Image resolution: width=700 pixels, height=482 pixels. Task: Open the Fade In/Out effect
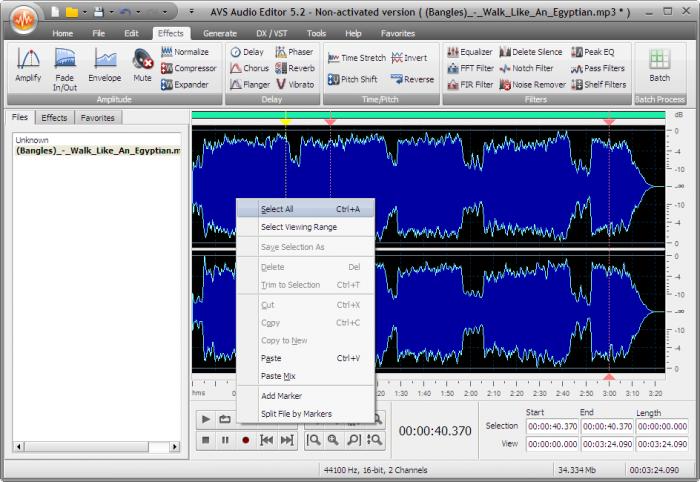point(65,70)
